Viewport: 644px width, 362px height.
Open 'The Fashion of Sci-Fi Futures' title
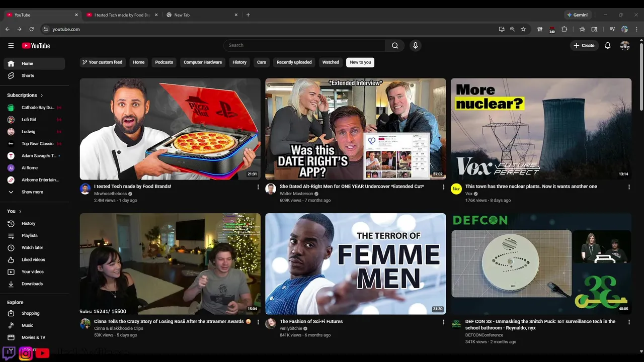311,322
